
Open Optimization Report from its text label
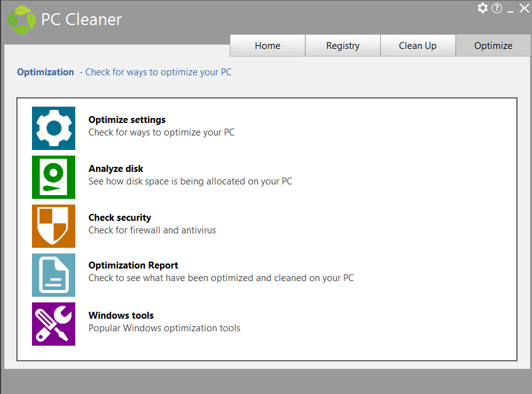(133, 265)
